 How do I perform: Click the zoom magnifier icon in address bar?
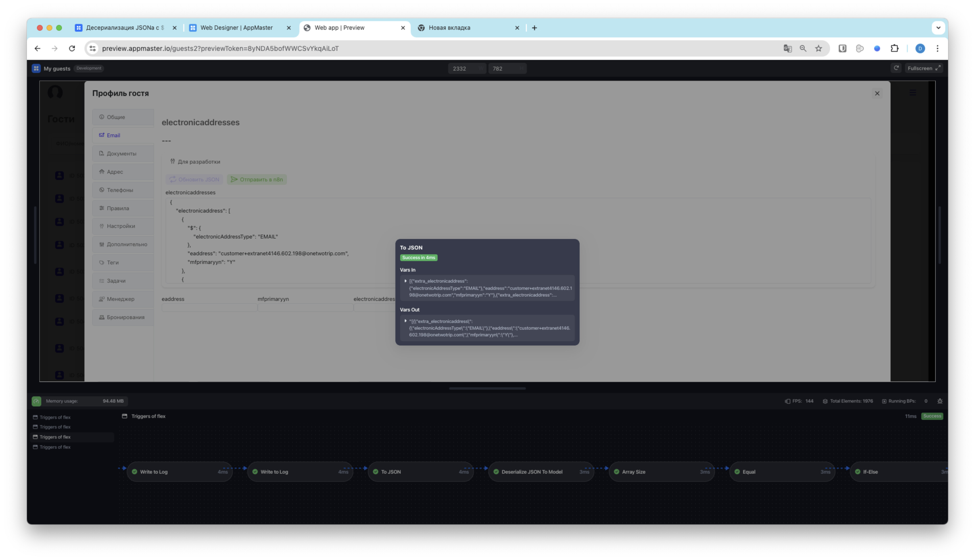click(x=803, y=48)
